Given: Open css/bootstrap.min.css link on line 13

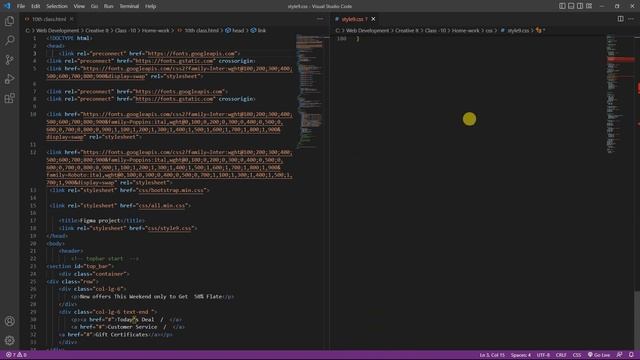Looking at the screenshot, I should (x=171, y=190).
